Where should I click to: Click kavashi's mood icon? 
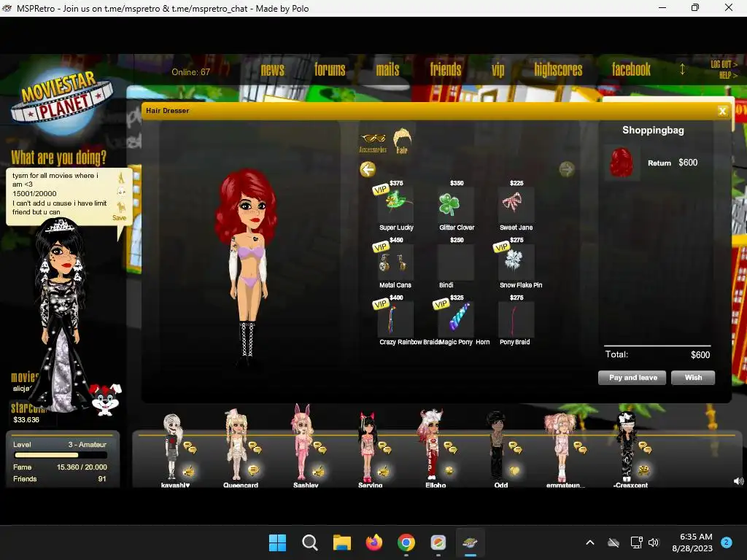click(189, 472)
